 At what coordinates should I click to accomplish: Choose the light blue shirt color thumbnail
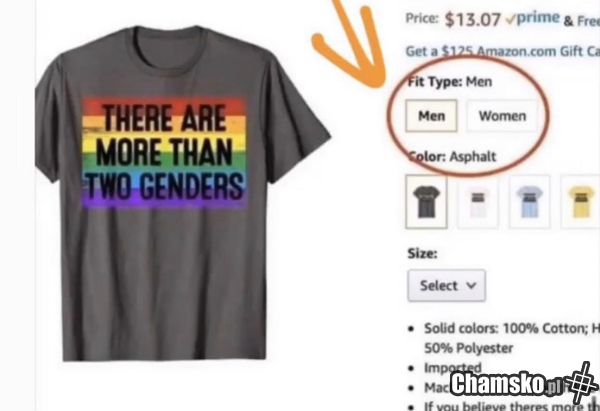(x=530, y=201)
